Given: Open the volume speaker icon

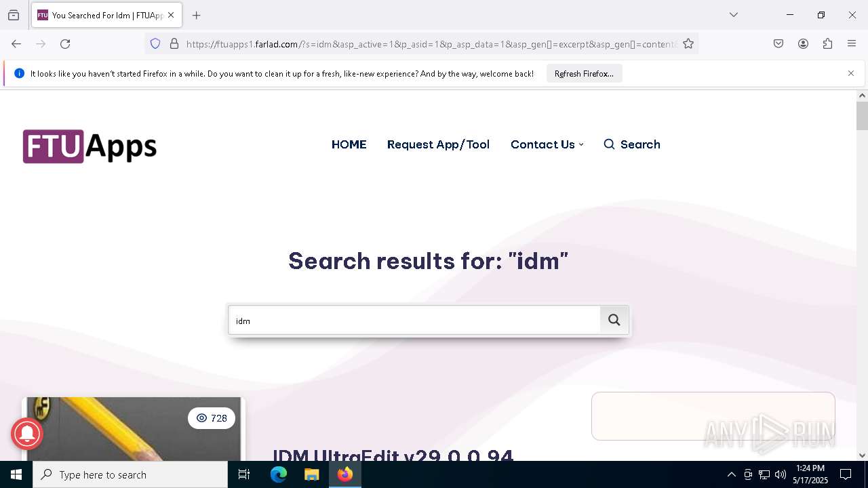Looking at the screenshot, I should [x=781, y=474].
